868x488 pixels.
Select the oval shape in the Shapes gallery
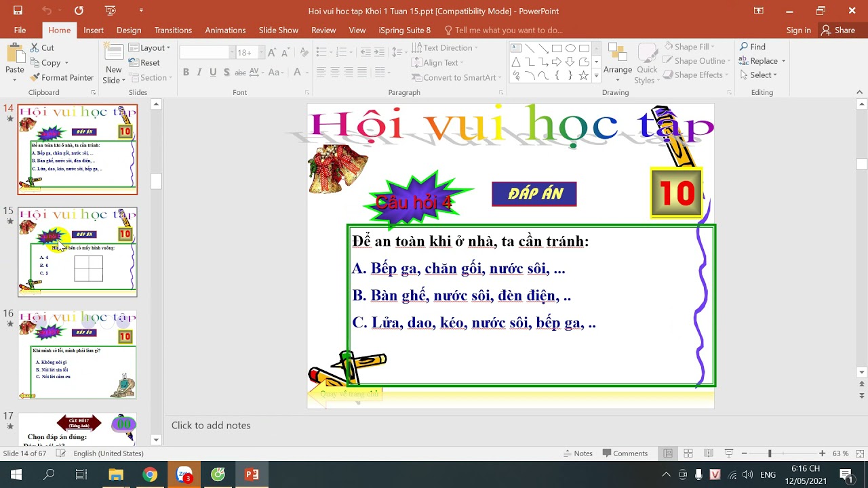[x=570, y=48]
